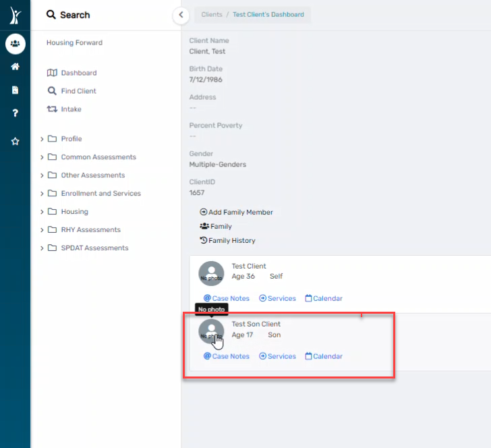Screen dimensions: 491x448
Task: Open the help question mark icon
Action: tap(15, 113)
